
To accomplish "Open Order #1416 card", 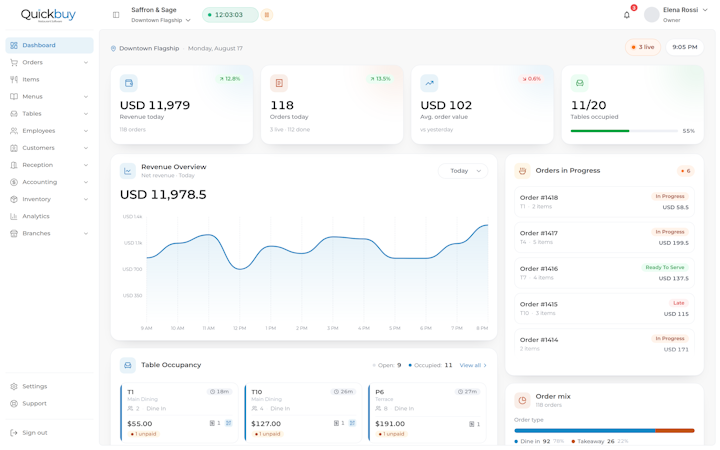I will click(604, 273).
